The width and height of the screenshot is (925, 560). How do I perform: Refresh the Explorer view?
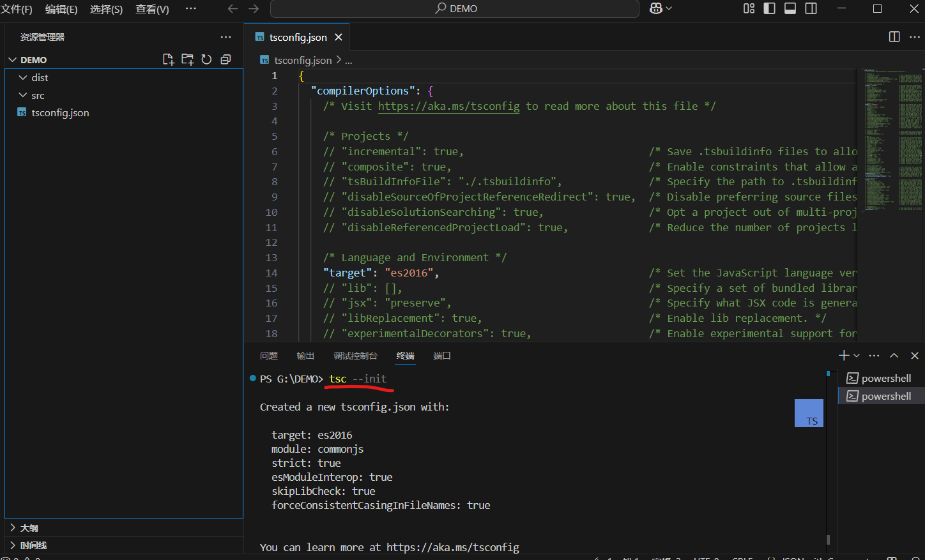pyautogui.click(x=206, y=59)
